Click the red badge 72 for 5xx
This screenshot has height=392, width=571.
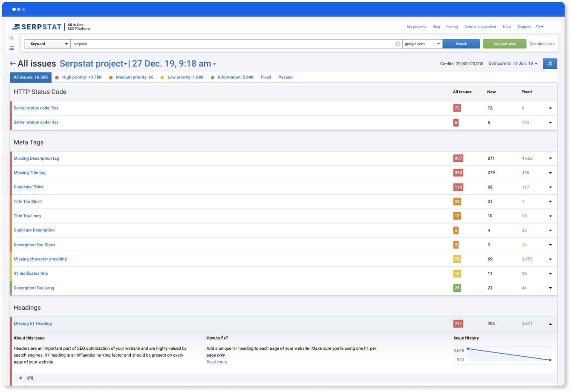(x=457, y=108)
